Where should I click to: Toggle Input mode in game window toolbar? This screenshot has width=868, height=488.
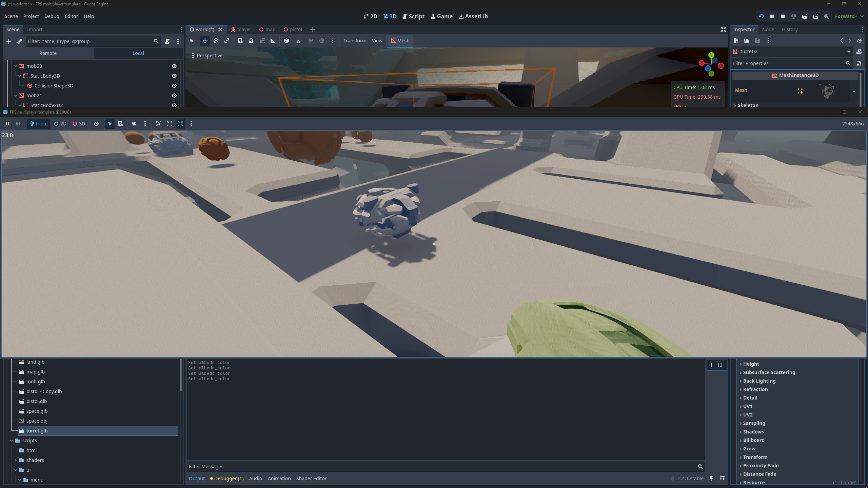39,124
